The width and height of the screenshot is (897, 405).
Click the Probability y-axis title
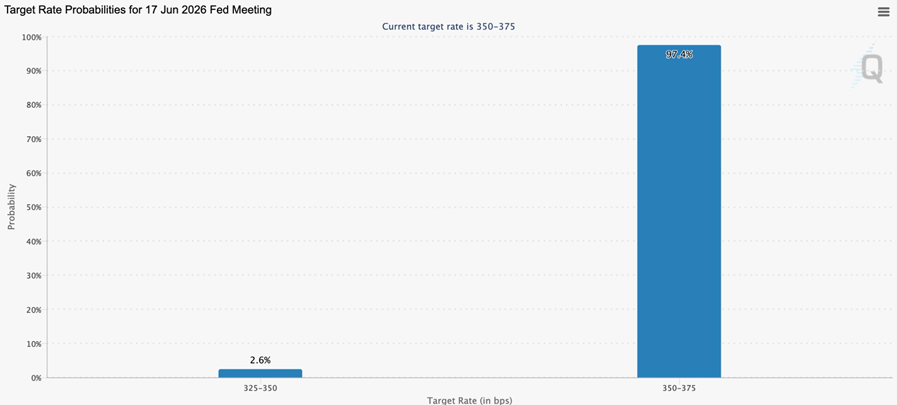[x=11, y=207]
